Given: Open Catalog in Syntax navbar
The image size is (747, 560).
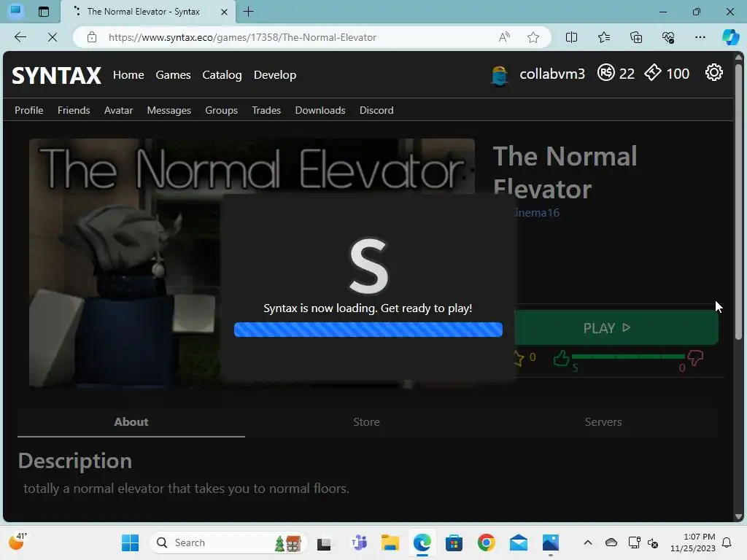Looking at the screenshot, I should click(222, 75).
